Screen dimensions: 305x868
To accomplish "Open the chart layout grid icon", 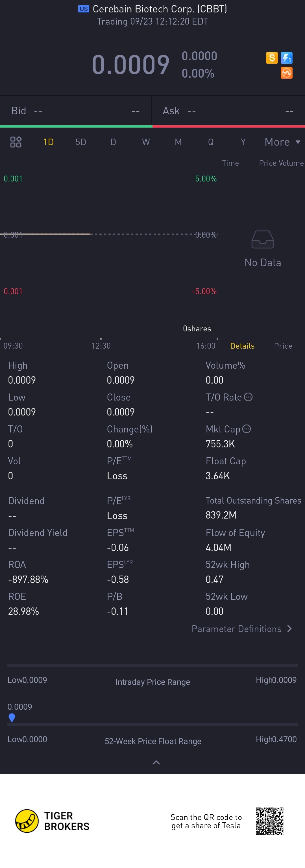I will click(x=16, y=142).
